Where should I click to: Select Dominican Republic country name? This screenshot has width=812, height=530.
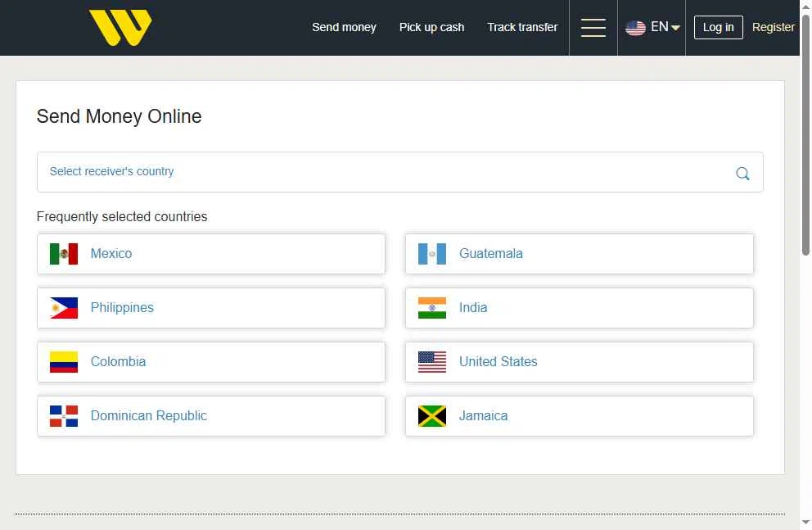[x=149, y=415]
